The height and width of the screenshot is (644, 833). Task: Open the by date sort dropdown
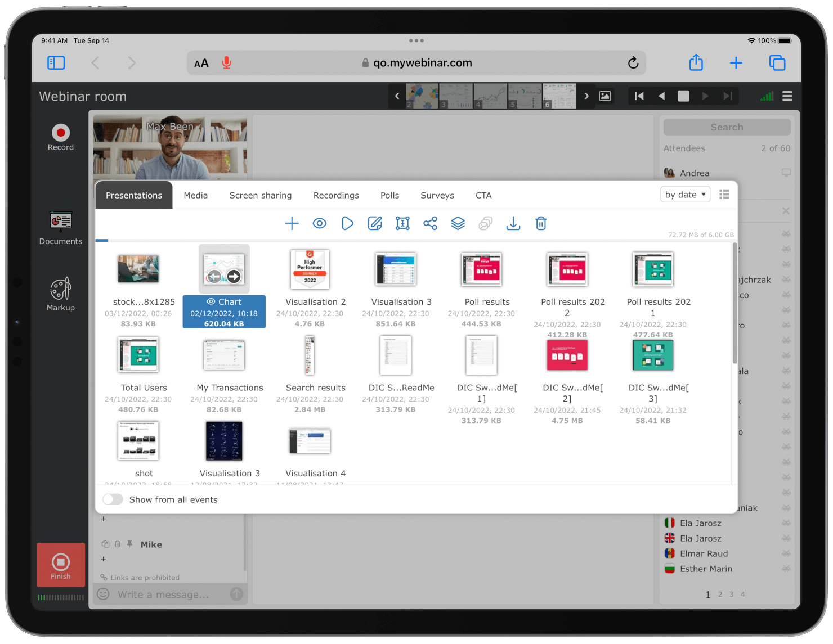[x=685, y=195]
